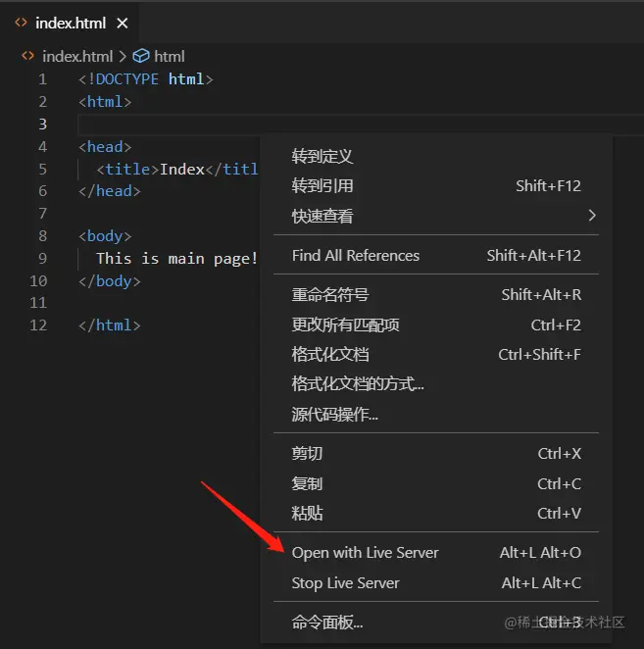The height and width of the screenshot is (649, 644).
Task: Choose 格式化文档 to format the file
Action: (x=436, y=354)
